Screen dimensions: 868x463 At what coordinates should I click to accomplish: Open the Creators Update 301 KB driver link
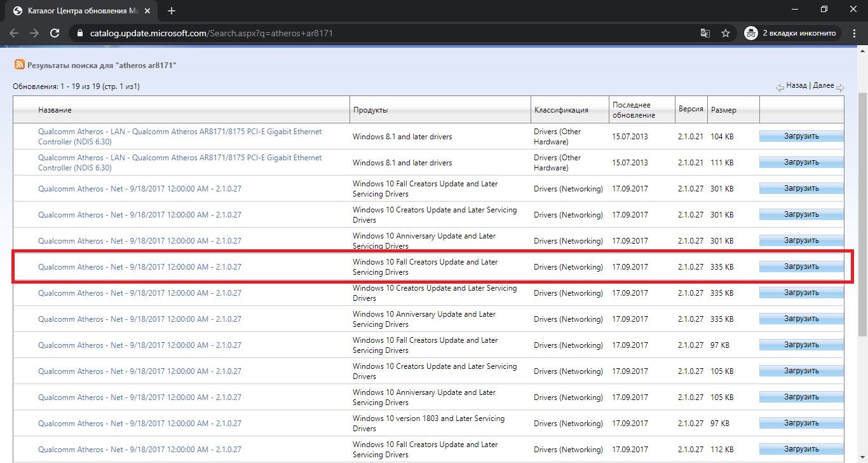(x=140, y=215)
